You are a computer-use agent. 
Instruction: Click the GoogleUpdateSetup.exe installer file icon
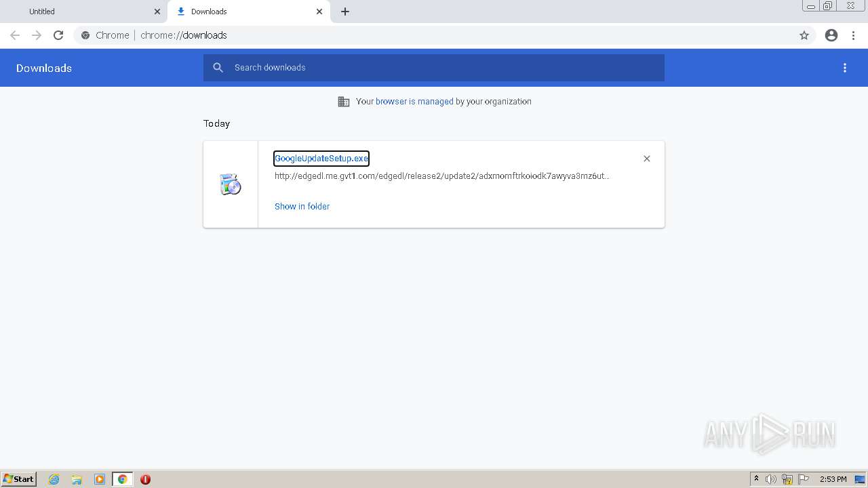click(231, 184)
